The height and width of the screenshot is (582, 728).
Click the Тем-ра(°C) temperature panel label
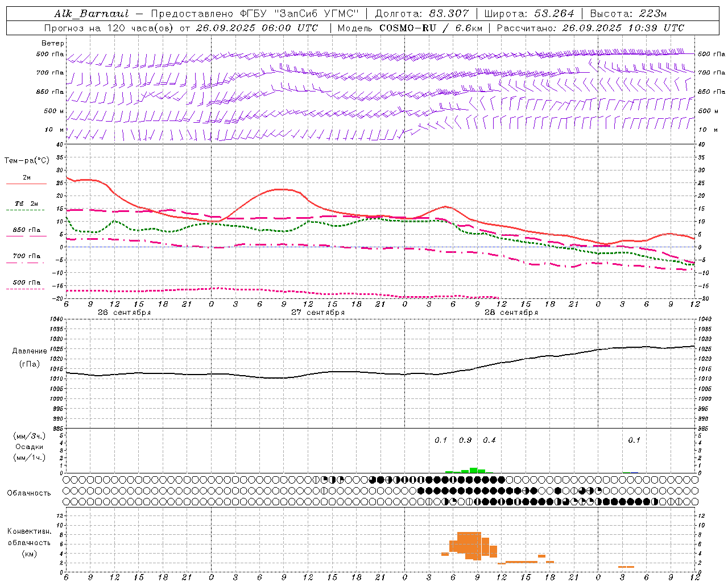pyautogui.click(x=27, y=161)
